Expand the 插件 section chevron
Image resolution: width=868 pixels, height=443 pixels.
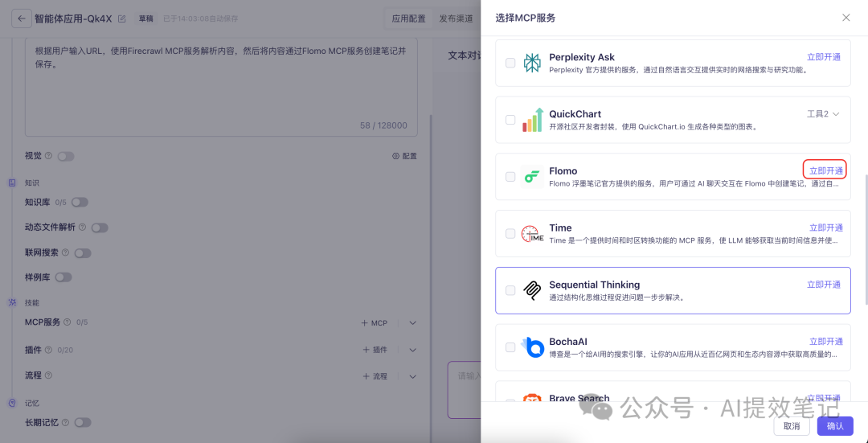tap(412, 350)
